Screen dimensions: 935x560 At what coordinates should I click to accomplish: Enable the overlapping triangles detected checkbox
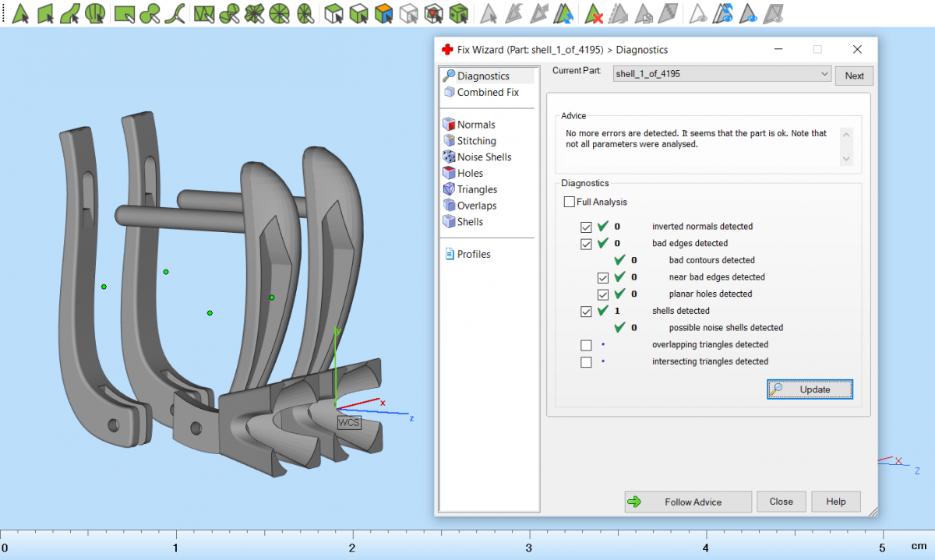point(586,345)
